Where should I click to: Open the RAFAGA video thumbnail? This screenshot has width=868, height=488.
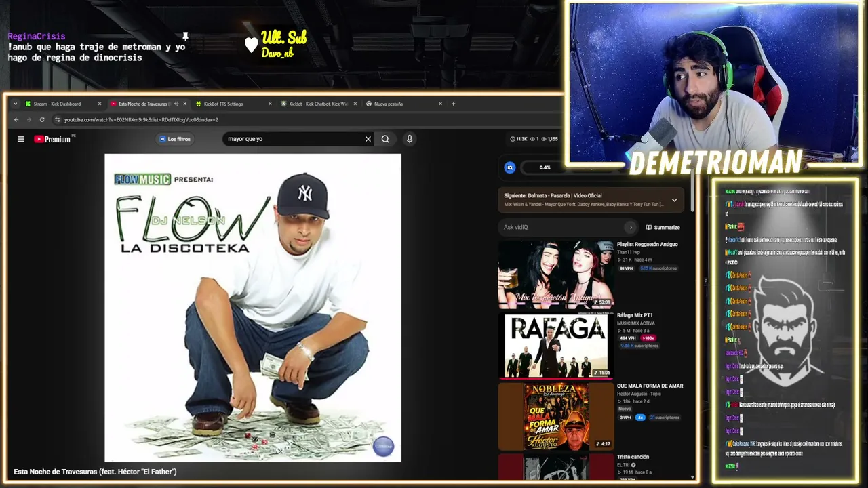coord(556,345)
